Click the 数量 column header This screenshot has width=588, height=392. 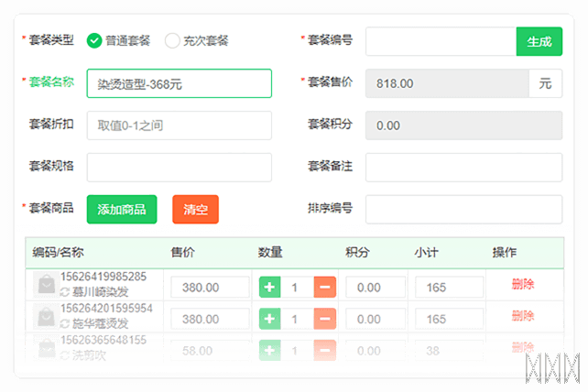coord(270,252)
